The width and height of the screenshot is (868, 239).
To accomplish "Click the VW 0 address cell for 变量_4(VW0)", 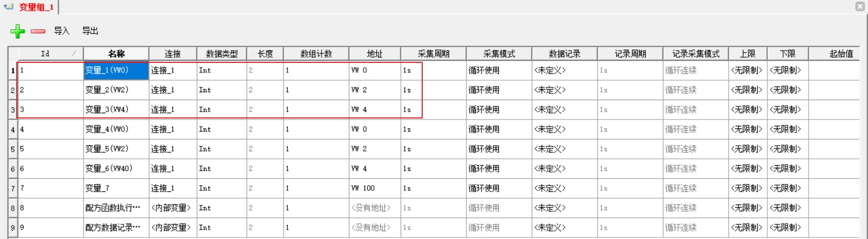I will pos(375,129).
